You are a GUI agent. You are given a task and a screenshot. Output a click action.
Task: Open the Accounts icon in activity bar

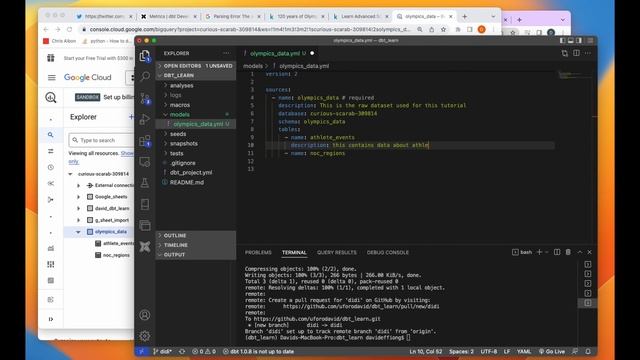(x=144, y=315)
